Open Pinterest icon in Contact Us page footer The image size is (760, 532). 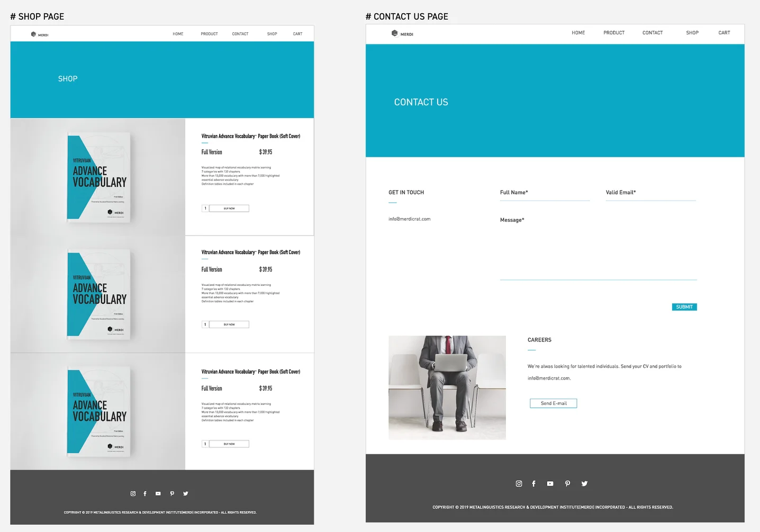(567, 483)
